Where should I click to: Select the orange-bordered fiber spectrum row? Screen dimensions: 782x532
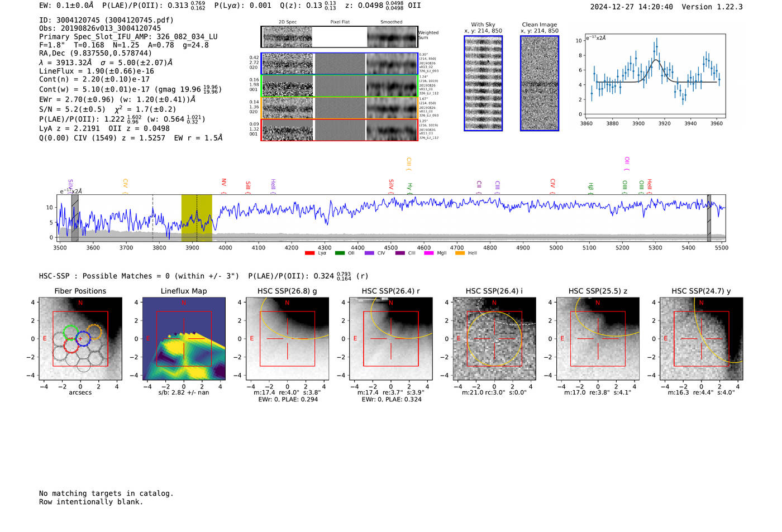pyautogui.click(x=340, y=108)
